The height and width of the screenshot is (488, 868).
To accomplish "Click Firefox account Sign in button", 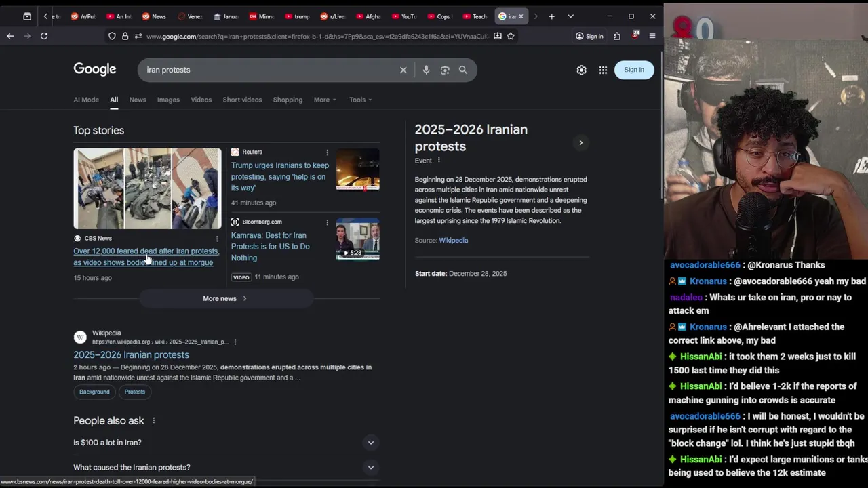I will 589,36.
